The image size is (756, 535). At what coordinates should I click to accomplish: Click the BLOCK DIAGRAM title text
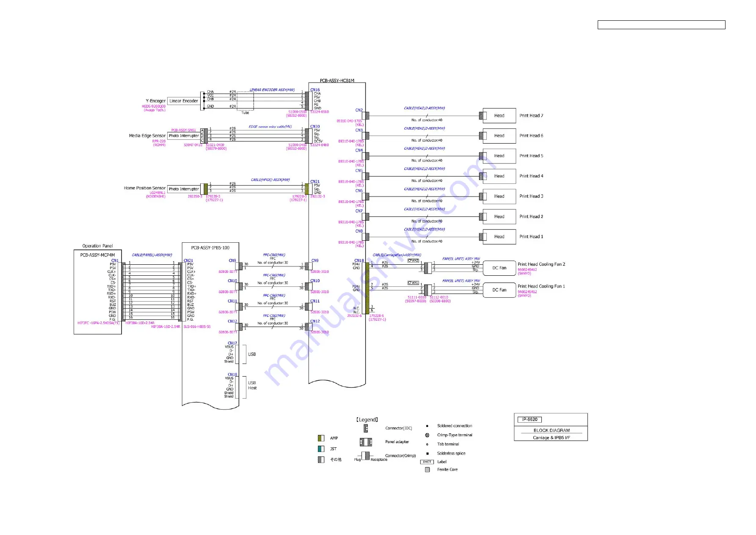[x=552, y=430]
